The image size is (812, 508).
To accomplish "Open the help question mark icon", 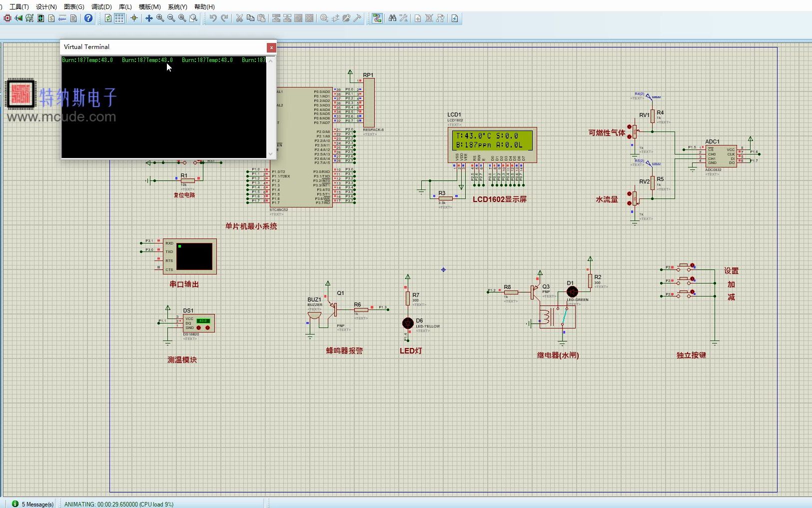I will (88, 18).
